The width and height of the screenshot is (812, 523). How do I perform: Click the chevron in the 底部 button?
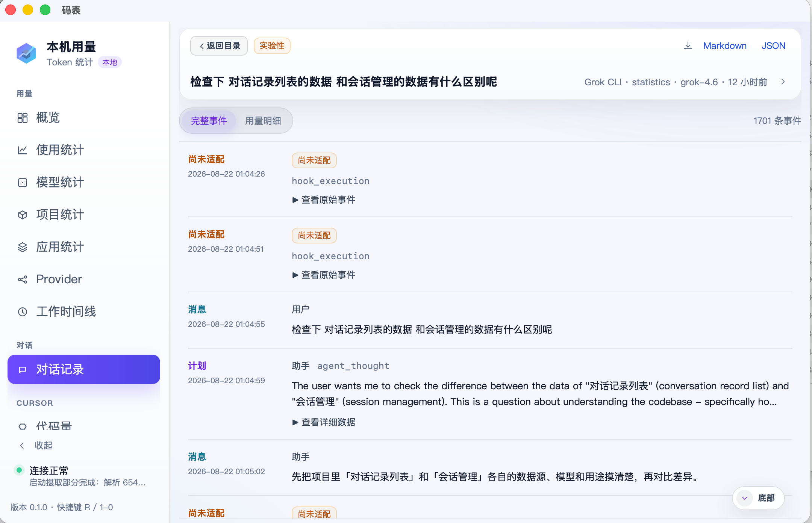point(745,498)
